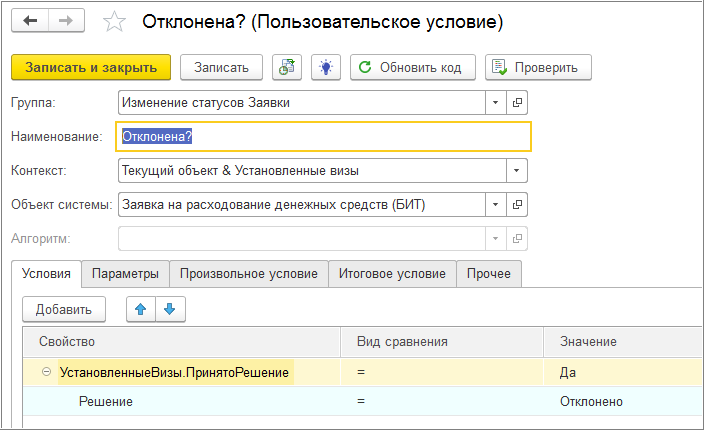Open the Объект системы linked item icon
The width and height of the screenshot is (704, 430).
(x=518, y=204)
